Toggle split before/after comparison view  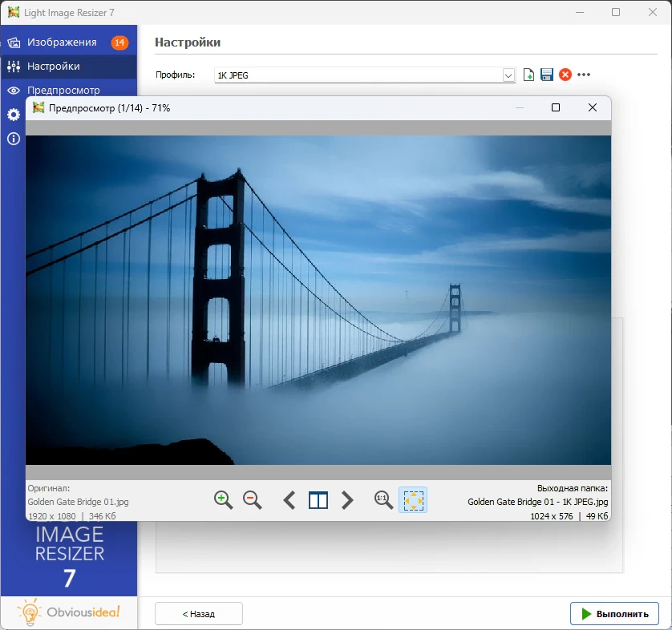coord(318,500)
